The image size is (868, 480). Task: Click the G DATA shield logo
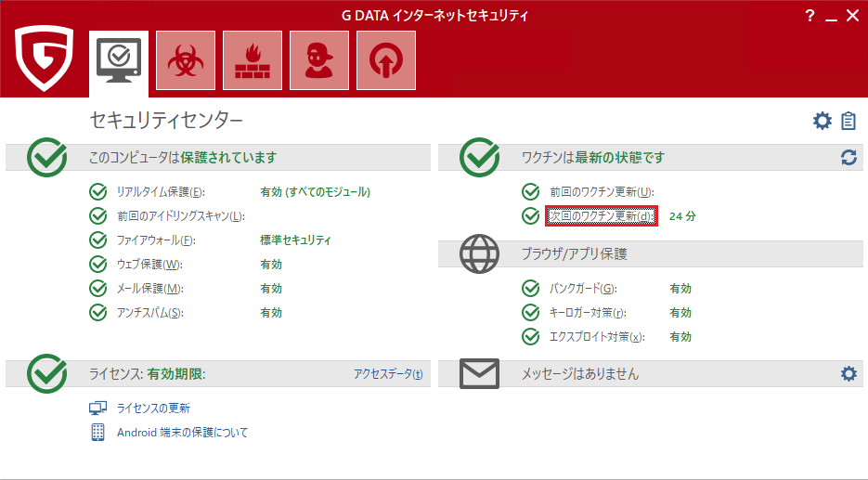pos(45,58)
